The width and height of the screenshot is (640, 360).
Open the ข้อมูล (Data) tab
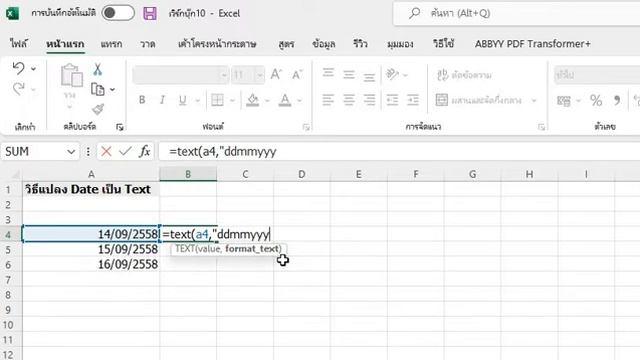click(x=324, y=44)
